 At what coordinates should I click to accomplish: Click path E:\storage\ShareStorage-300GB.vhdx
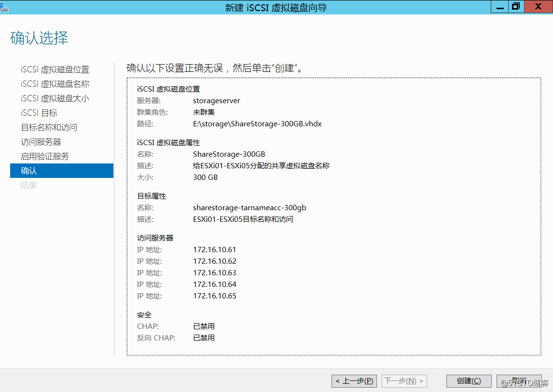[257, 124]
